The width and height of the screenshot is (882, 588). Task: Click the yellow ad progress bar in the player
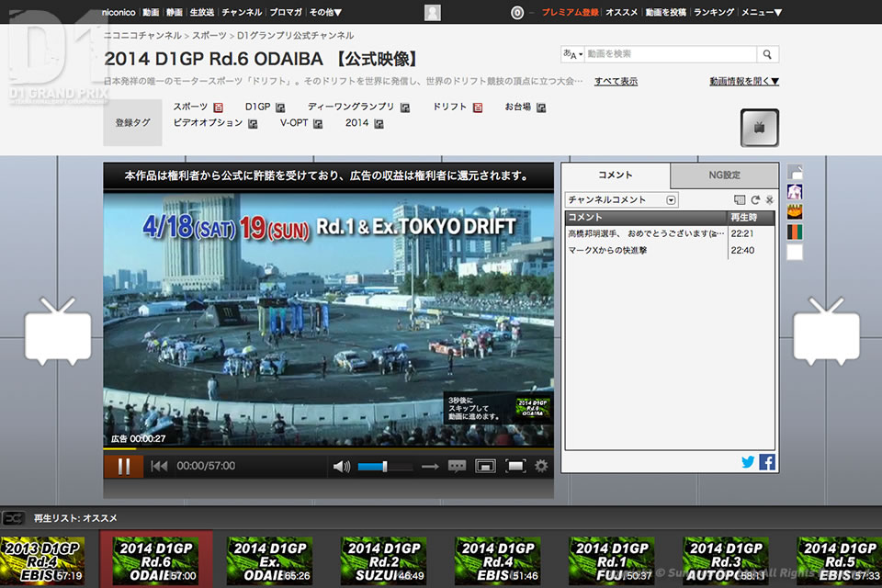pyautogui.click(x=329, y=448)
